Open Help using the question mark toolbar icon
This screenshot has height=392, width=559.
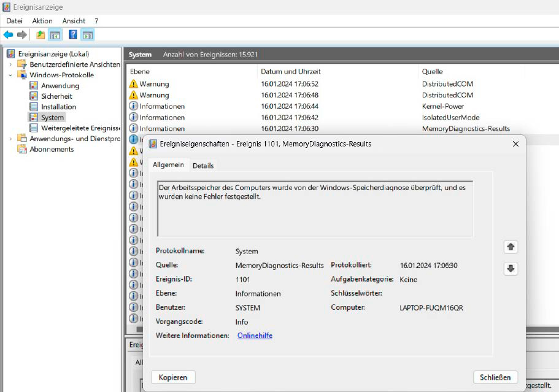pyautogui.click(x=72, y=35)
